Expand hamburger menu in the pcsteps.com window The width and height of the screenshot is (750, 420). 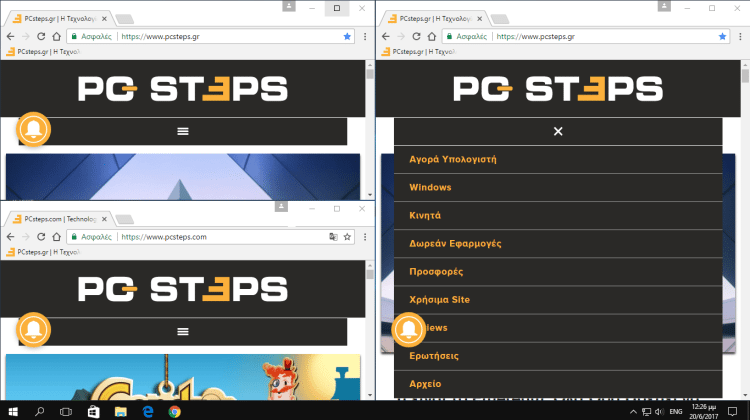(182, 331)
